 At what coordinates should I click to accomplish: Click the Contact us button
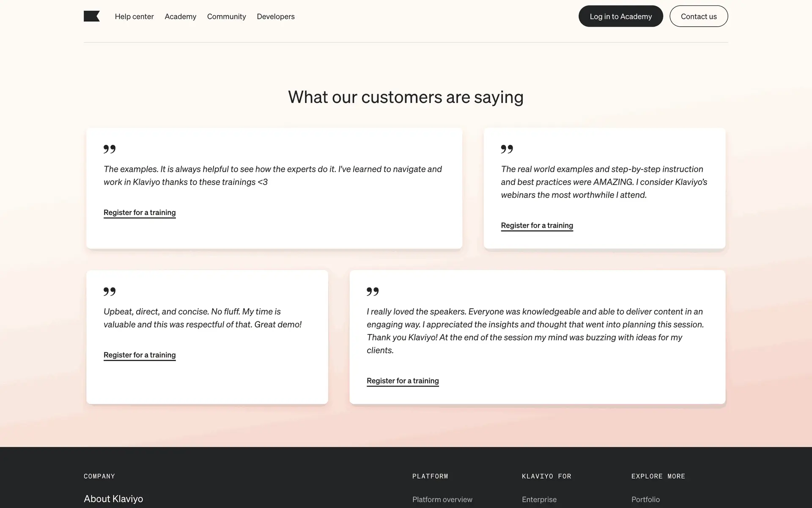click(x=698, y=17)
